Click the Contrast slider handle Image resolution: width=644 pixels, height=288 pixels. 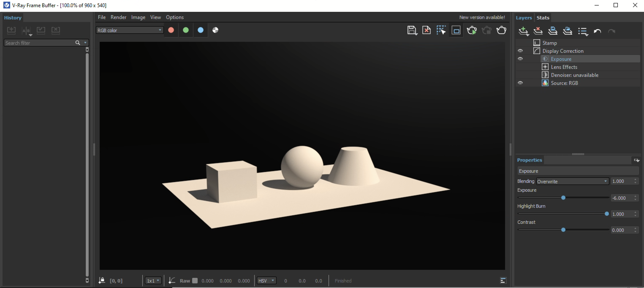[x=563, y=230]
